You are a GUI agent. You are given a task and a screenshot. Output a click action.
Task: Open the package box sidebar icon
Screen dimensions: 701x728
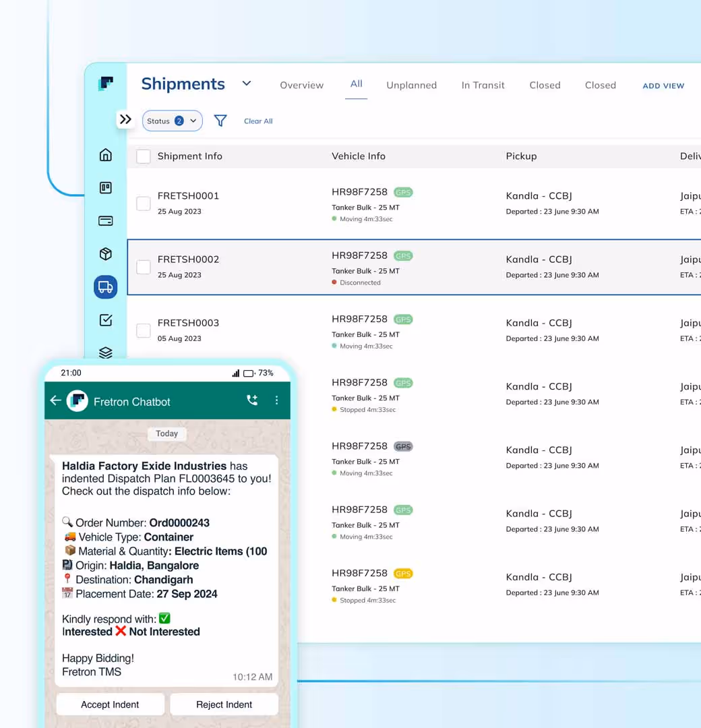(106, 254)
